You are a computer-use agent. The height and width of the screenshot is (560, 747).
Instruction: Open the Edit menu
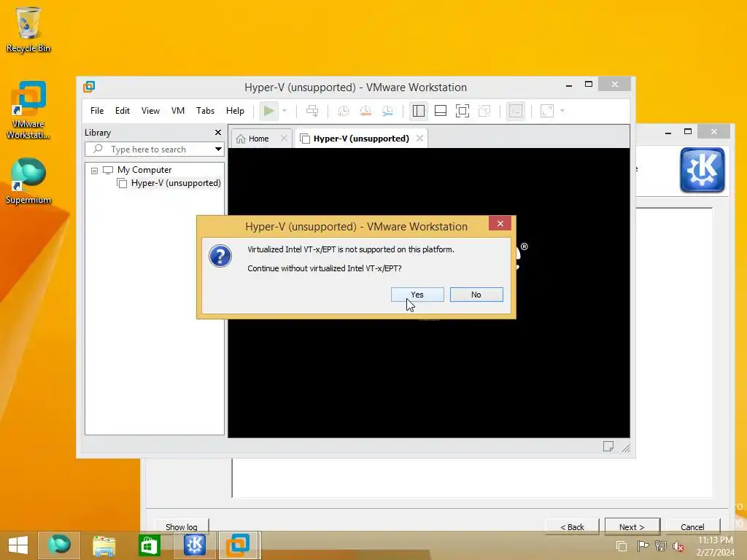click(x=122, y=111)
